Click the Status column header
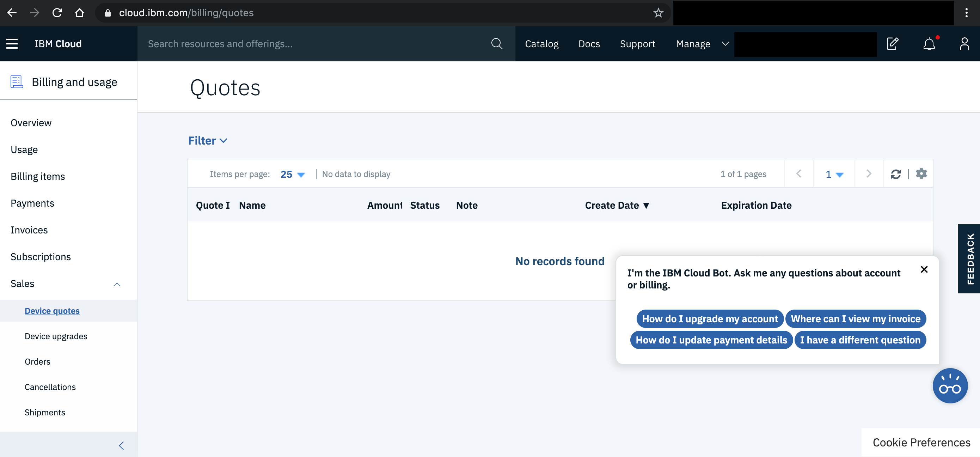The image size is (980, 457). pyautogui.click(x=424, y=206)
